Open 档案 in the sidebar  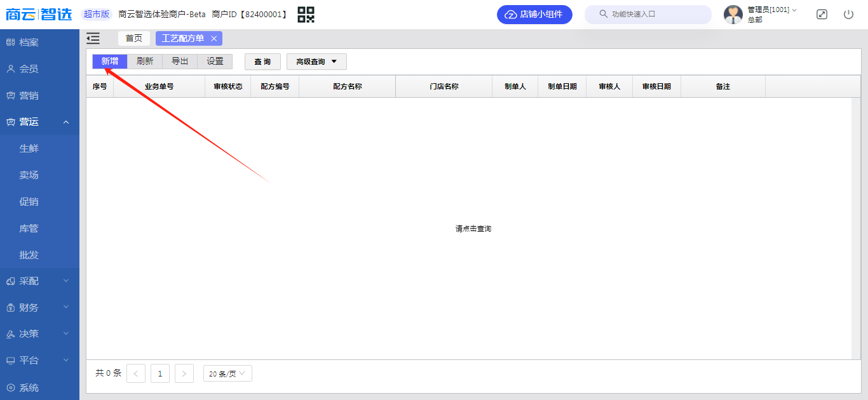pyautogui.click(x=39, y=43)
